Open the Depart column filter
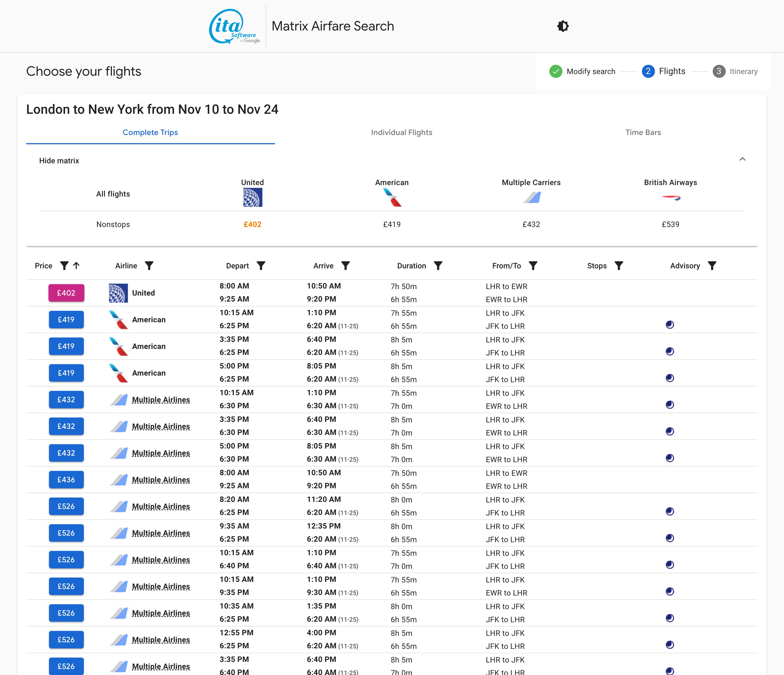784x675 pixels. tap(261, 266)
